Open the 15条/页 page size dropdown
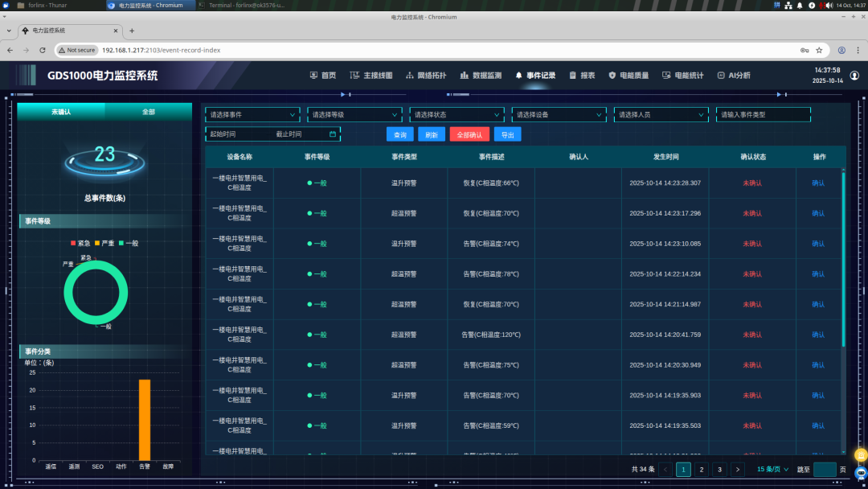The image size is (868, 489). 773,470
